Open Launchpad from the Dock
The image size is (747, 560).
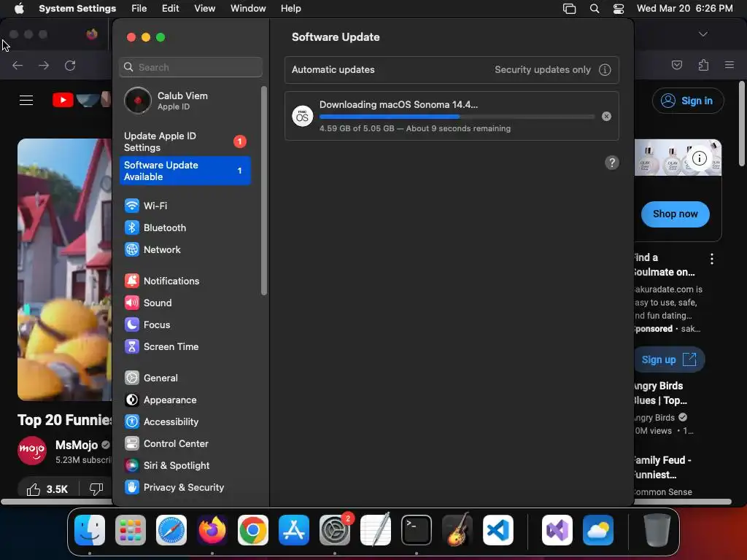pos(131,530)
